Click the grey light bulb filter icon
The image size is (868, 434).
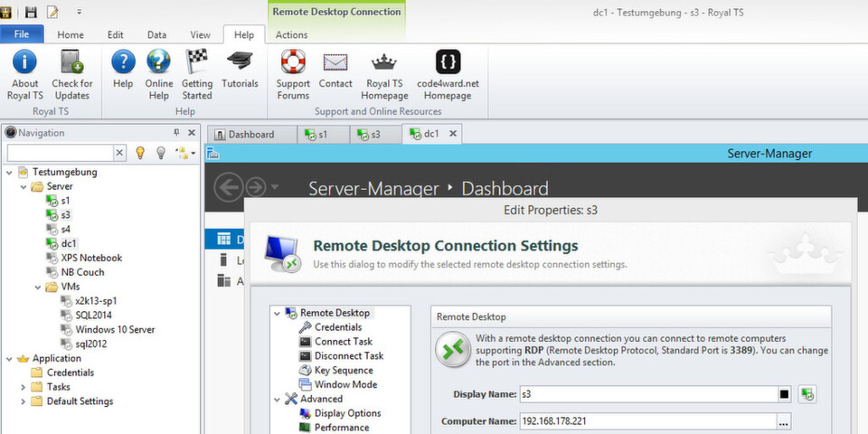[161, 153]
